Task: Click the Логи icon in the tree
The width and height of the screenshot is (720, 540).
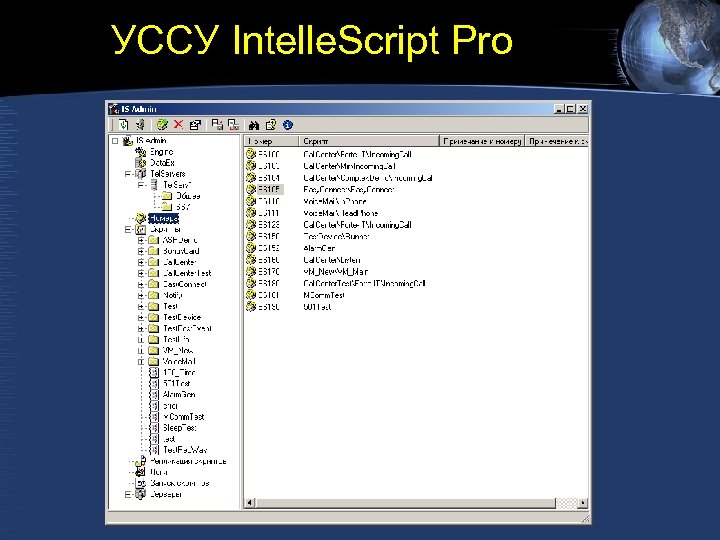Action: [x=141, y=472]
